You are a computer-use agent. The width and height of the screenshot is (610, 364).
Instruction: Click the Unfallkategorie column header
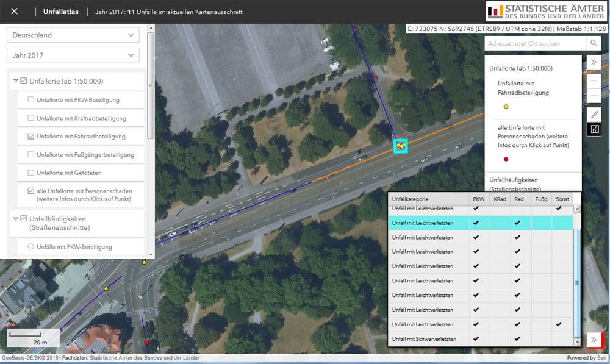[x=428, y=199]
